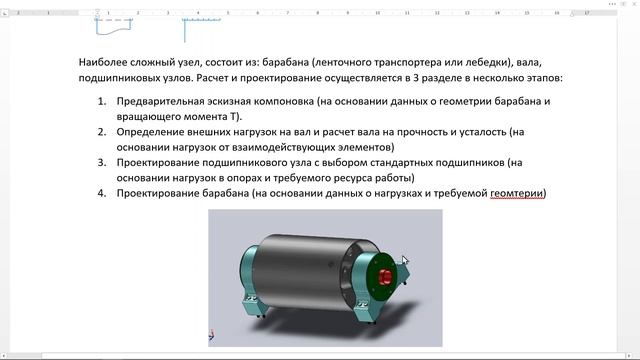Click the horizontal scrollbar right arrow
This screenshot has width=640, height=360.
point(628,356)
